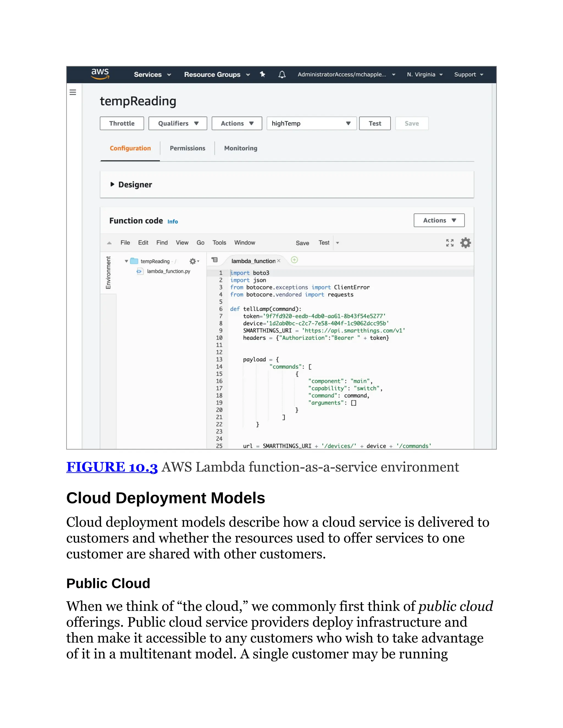Open the Edit menu
563x728 pixels.
pyautogui.click(x=143, y=243)
